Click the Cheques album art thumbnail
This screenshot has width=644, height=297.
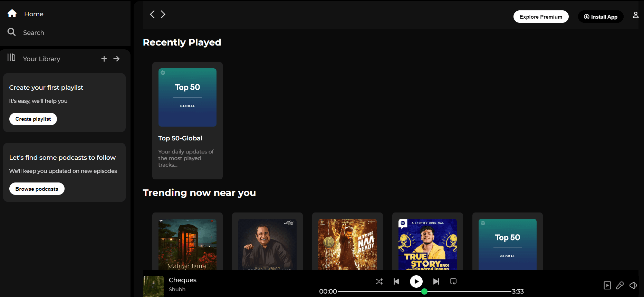click(153, 286)
